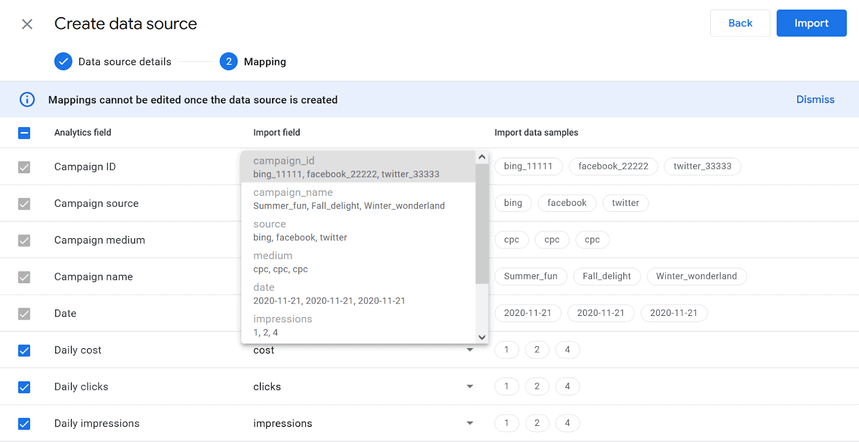
Task: Click the dropdown list scroll up arrow
Action: pos(482,157)
